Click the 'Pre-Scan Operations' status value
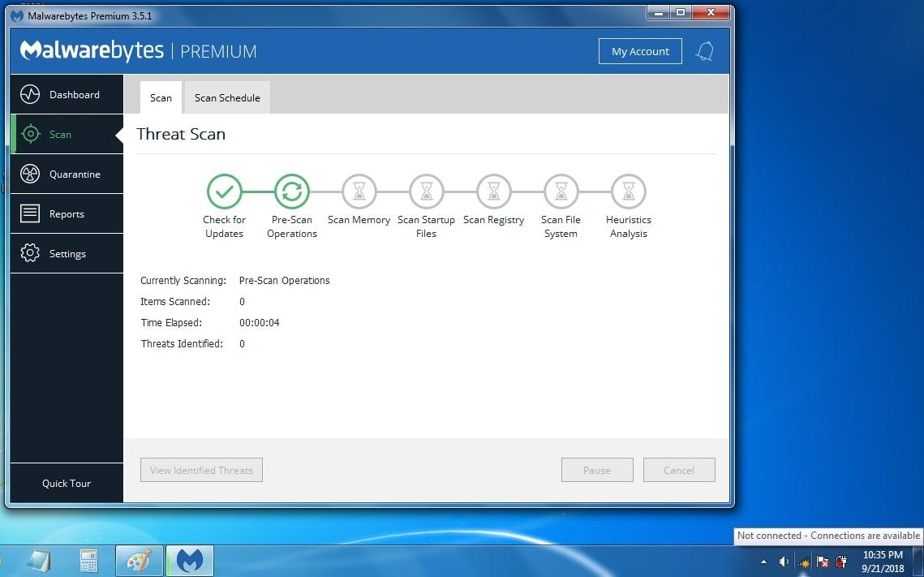 [285, 281]
